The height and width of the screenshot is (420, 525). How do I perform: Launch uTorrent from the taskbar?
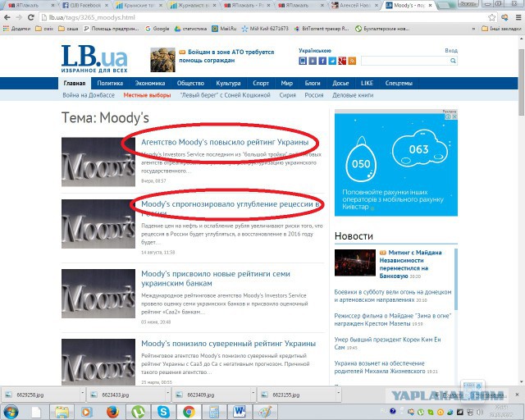[x=138, y=411]
